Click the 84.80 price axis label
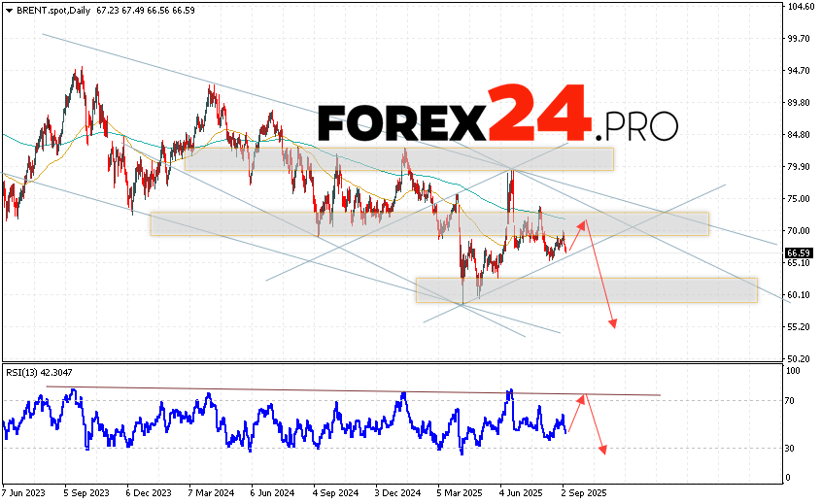The image size is (821, 504). tap(799, 135)
